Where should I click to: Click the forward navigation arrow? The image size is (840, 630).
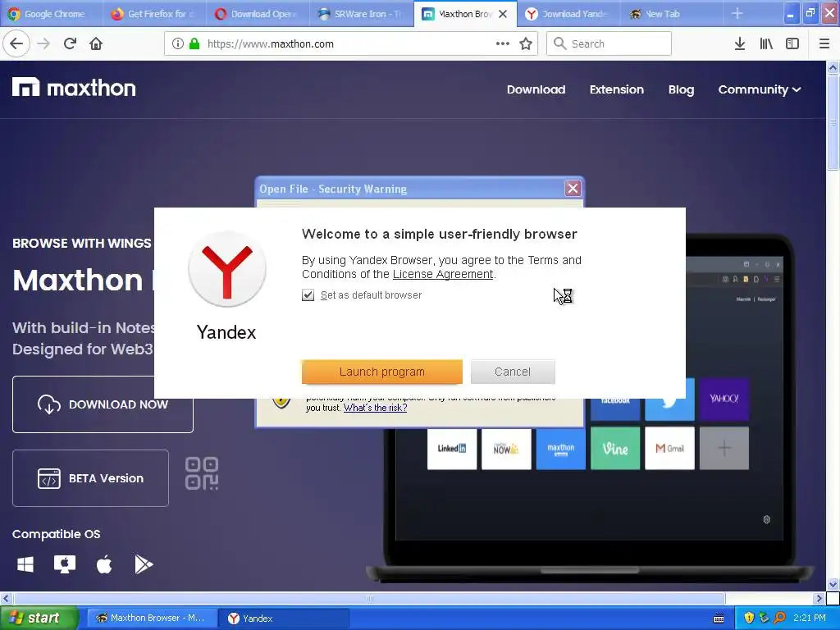tap(43, 44)
